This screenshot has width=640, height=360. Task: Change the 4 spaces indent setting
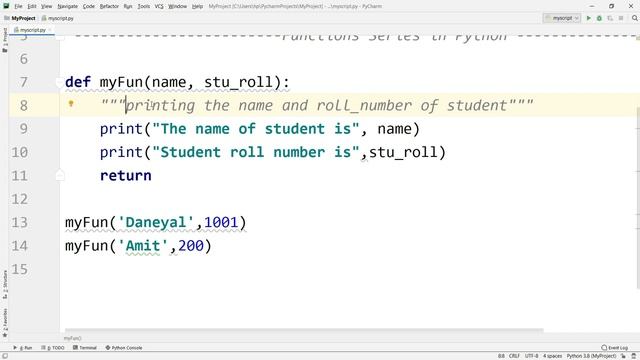(552, 356)
